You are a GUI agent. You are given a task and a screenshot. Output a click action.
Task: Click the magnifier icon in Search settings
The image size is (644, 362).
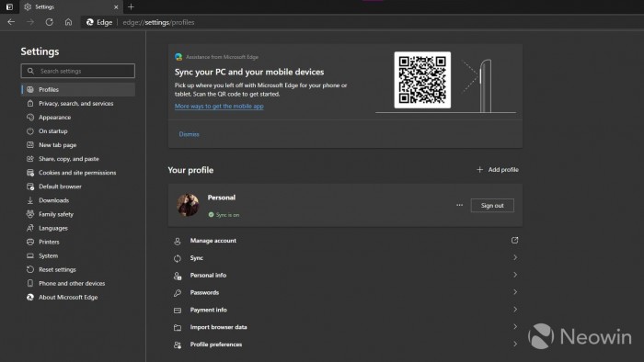tap(30, 71)
